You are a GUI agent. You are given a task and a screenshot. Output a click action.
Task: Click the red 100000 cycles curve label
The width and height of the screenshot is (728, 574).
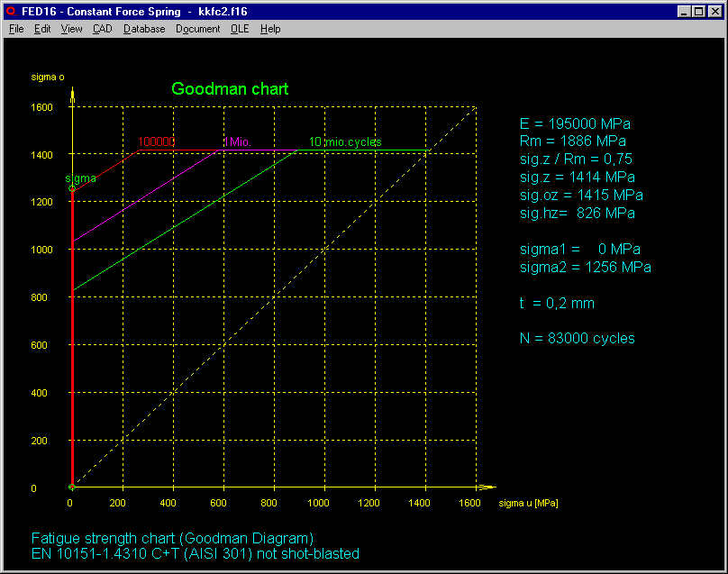(x=156, y=142)
